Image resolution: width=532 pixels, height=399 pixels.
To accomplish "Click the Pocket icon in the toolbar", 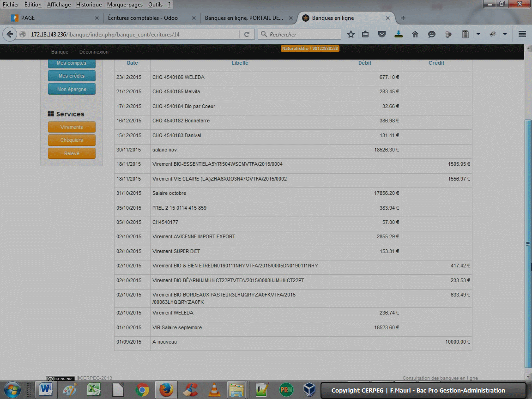I will coord(382,34).
